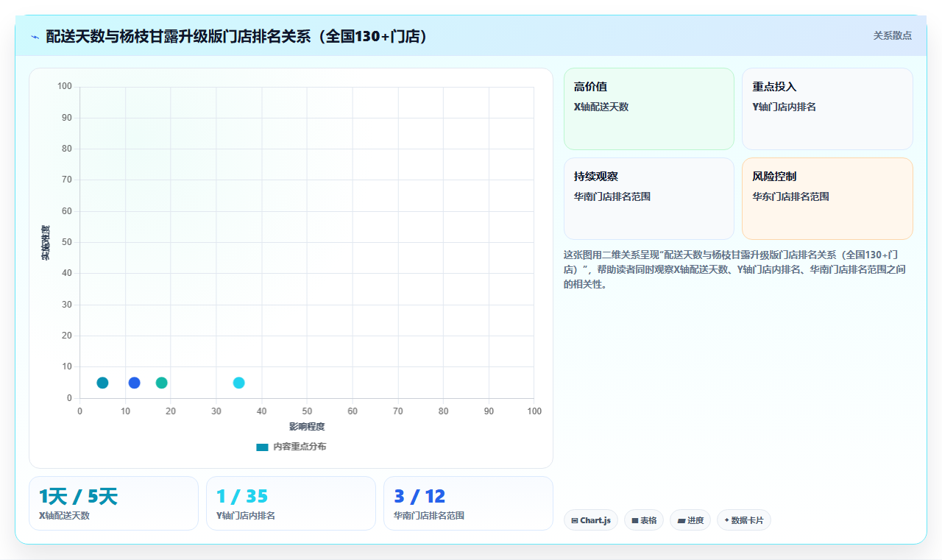The image size is (942, 560).
Task: Select the cyan scatter point at x=35
Action: pos(238,383)
